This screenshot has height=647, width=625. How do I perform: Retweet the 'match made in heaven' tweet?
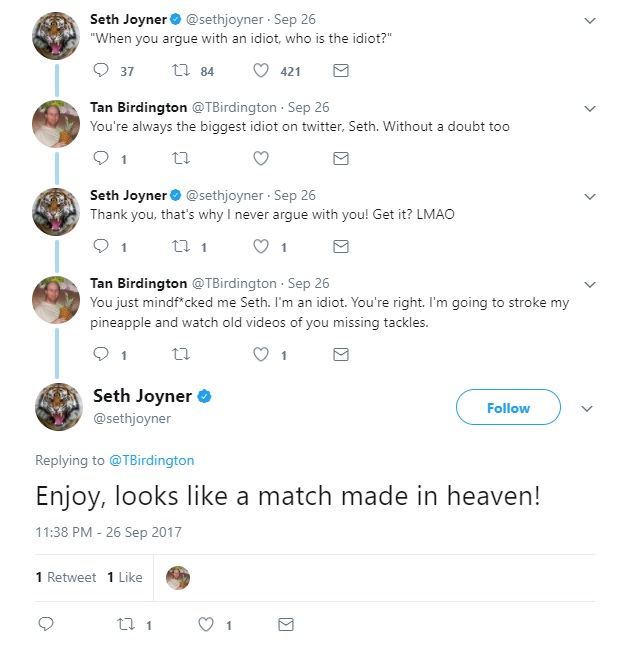(x=126, y=624)
